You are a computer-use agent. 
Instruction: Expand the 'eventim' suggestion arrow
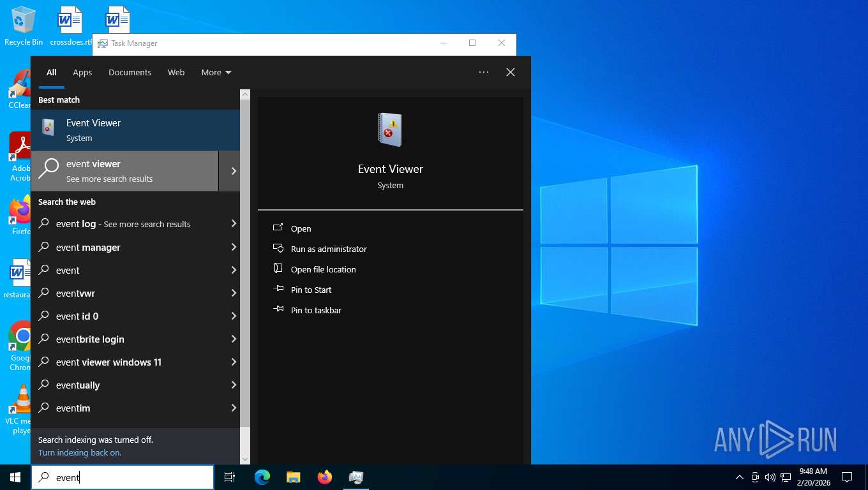coord(234,408)
